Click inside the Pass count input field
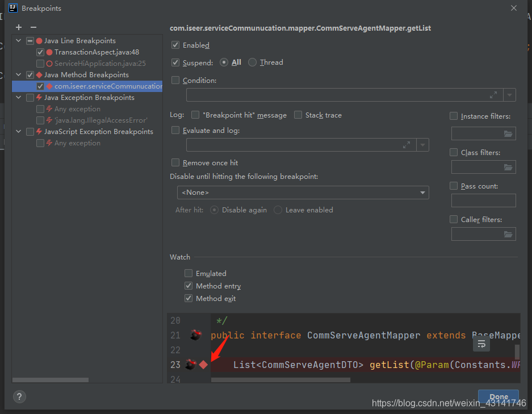Screen dimensions: 532x414 click(x=483, y=200)
